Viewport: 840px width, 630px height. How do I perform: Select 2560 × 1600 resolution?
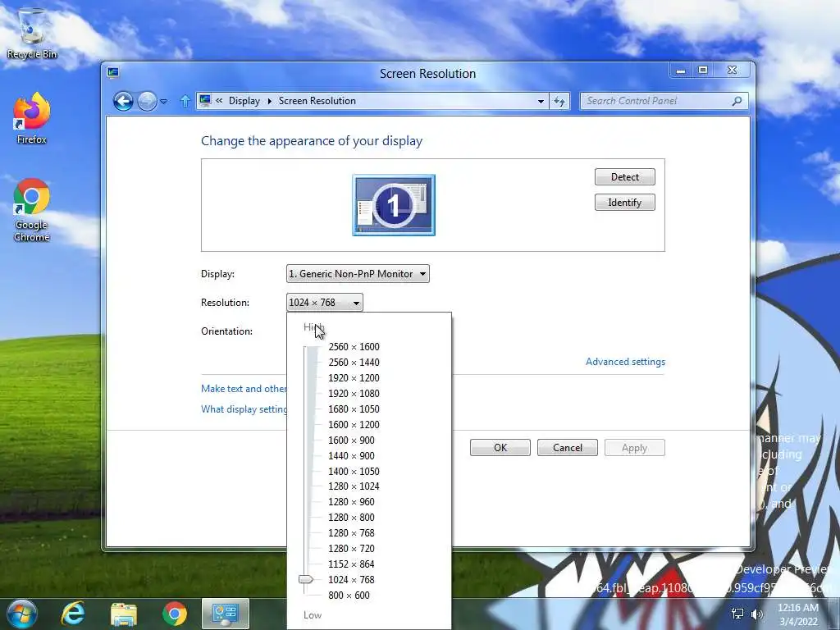[x=354, y=347]
